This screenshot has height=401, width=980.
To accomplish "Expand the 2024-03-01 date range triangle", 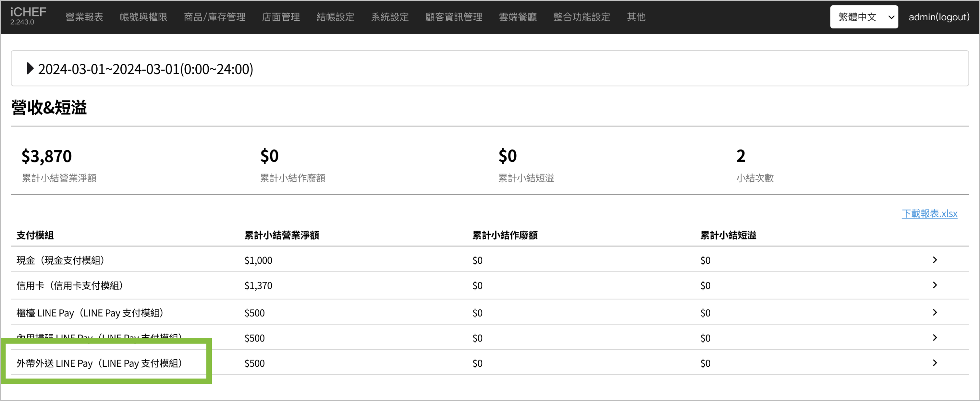I will [30, 69].
